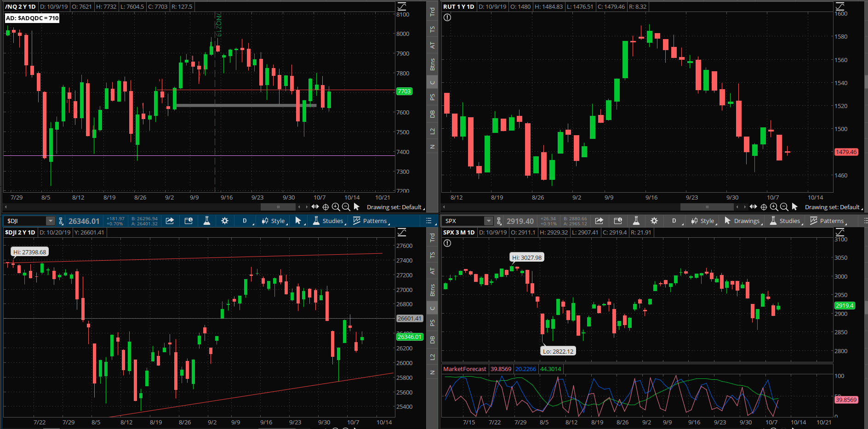
Task: Open $DJI Style menu
Action: click(x=274, y=221)
